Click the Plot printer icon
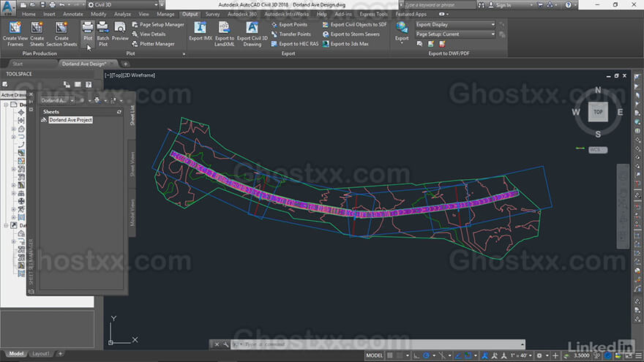This screenshot has height=362, width=644. 88,28
